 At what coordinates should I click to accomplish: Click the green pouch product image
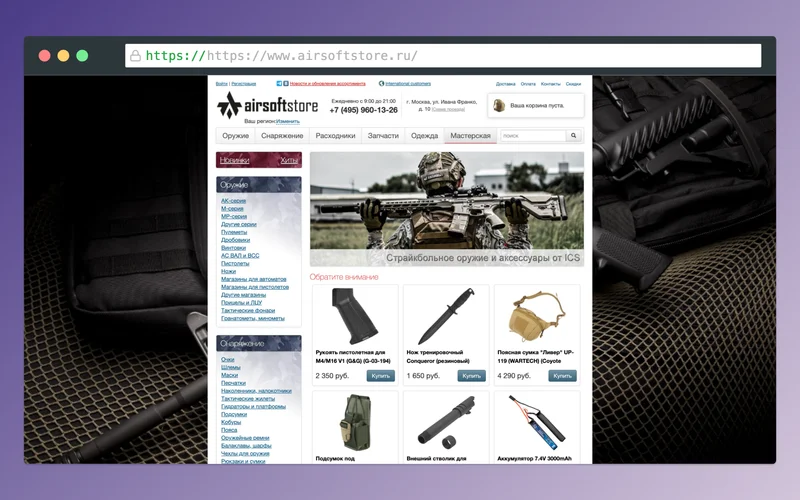point(355,422)
